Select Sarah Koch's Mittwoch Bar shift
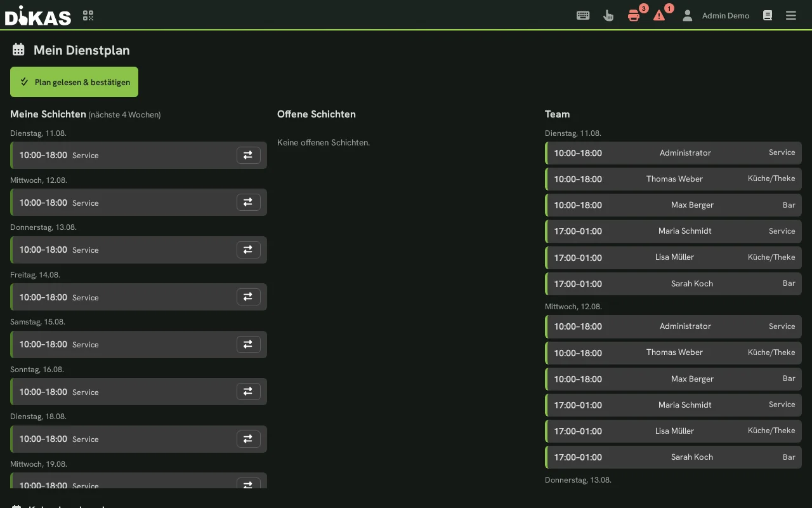 pyautogui.click(x=673, y=457)
